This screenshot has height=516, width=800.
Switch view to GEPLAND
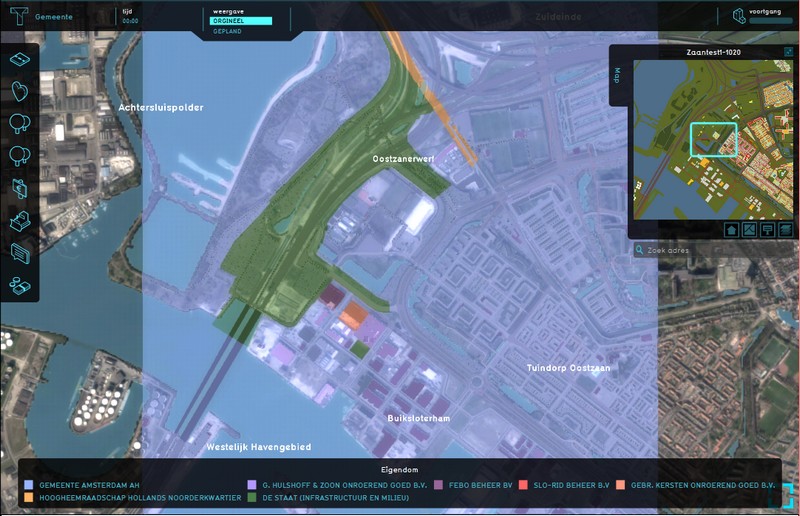pos(228,30)
